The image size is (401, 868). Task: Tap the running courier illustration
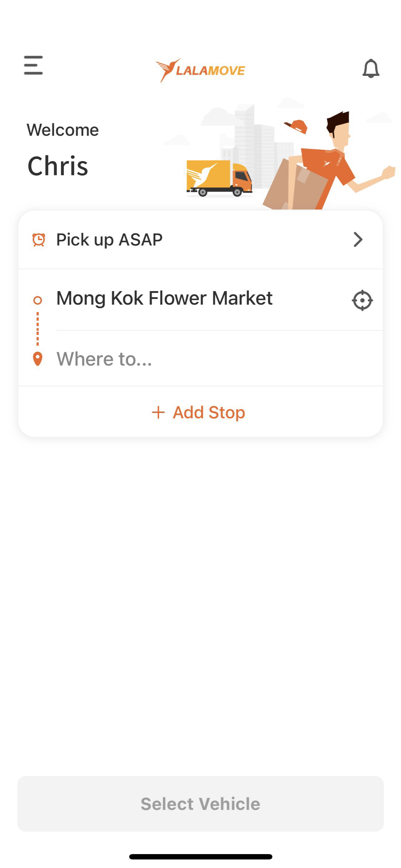(x=329, y=160)
